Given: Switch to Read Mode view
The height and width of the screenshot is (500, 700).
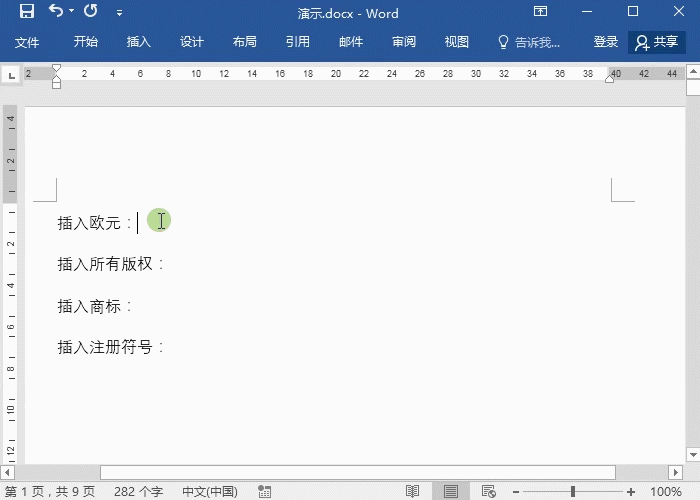Looking at the screenshot, I should pos(412,492).
